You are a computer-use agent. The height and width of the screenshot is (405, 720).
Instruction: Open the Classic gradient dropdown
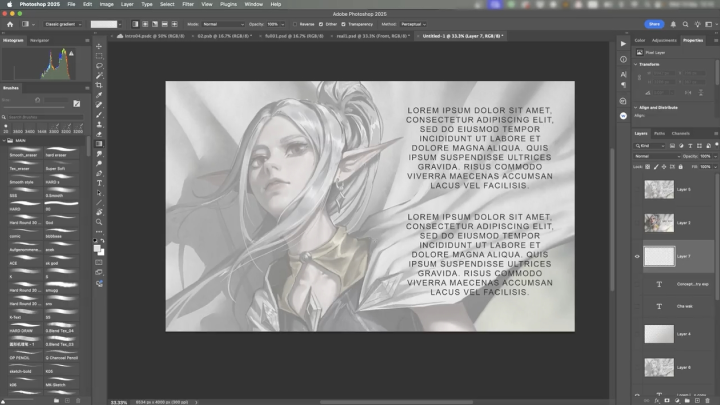[x=66, y=23]
